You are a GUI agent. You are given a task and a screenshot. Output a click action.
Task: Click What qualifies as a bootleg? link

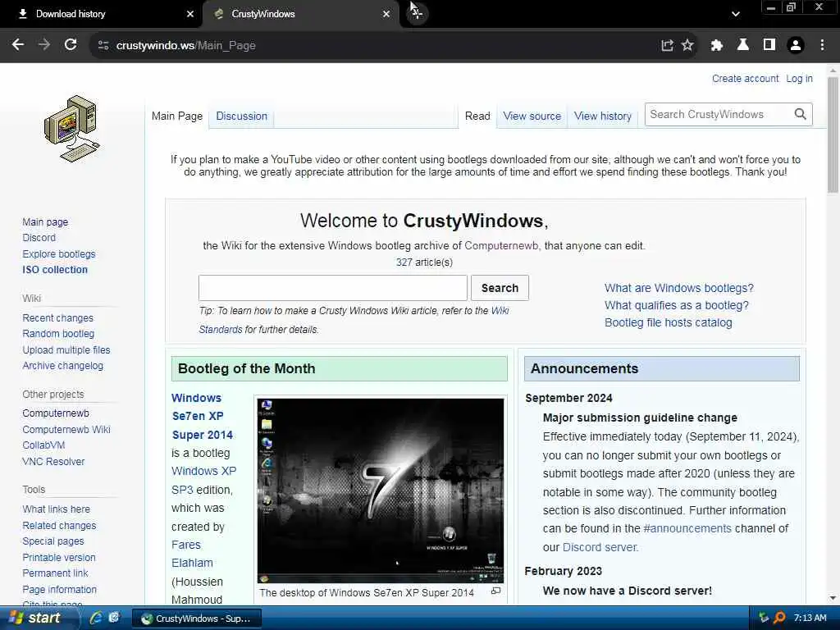tap(677, 305)
